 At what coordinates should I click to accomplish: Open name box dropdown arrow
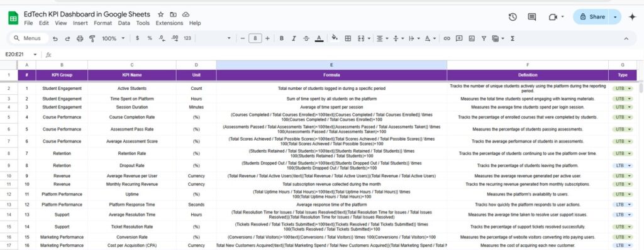click(x=35, y=55)
